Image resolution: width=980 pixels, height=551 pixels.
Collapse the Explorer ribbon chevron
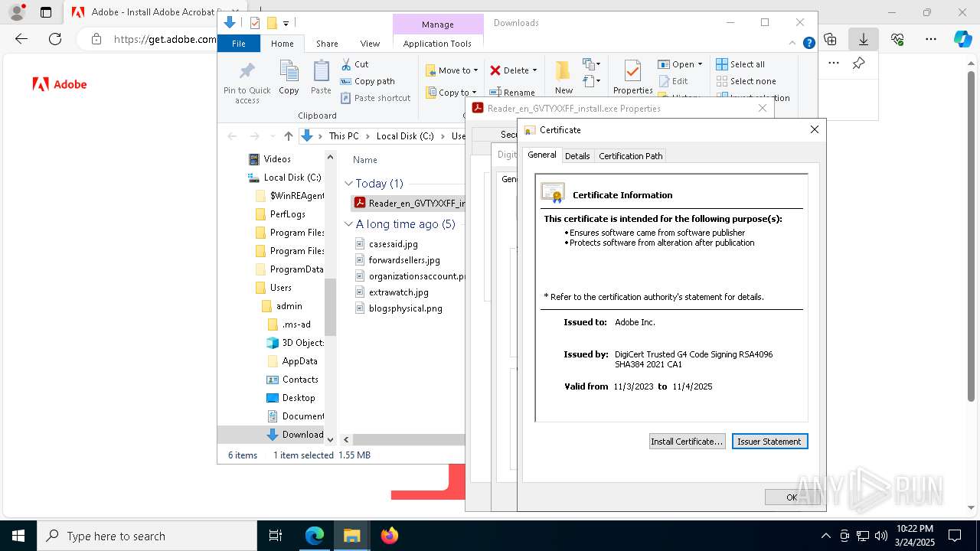(793, 44)
